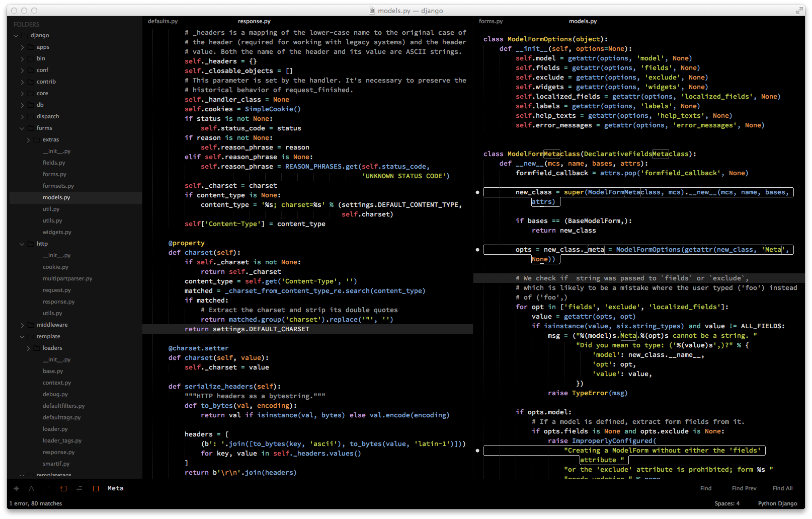This screenshot has width=812, height=519.
Task: Open the Python Django syntax menu
Action: 777,503
